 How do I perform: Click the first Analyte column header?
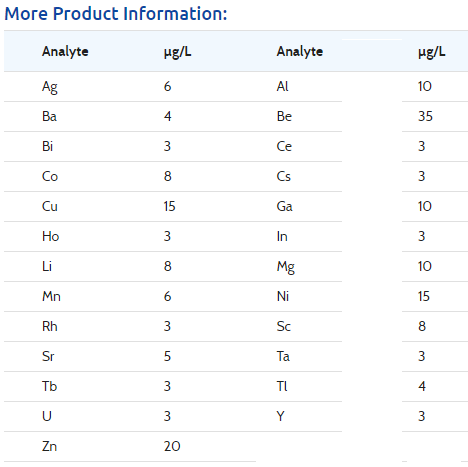click(x=65, y=52)
